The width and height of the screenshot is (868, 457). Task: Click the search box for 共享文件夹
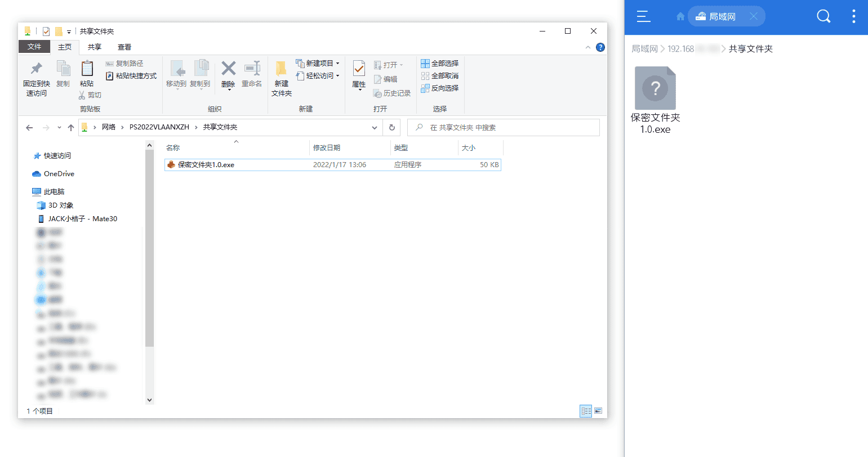point(504,128)
